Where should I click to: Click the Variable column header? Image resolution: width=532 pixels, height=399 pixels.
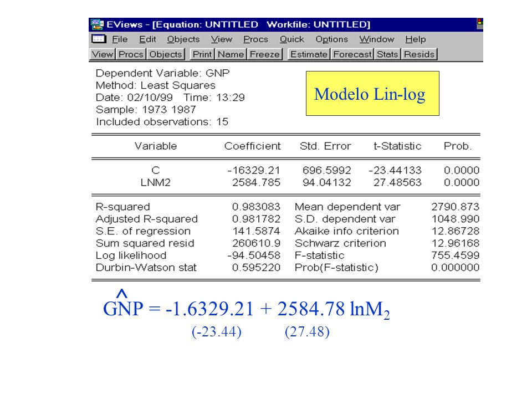pyautogui.click(x=156, y=146)
